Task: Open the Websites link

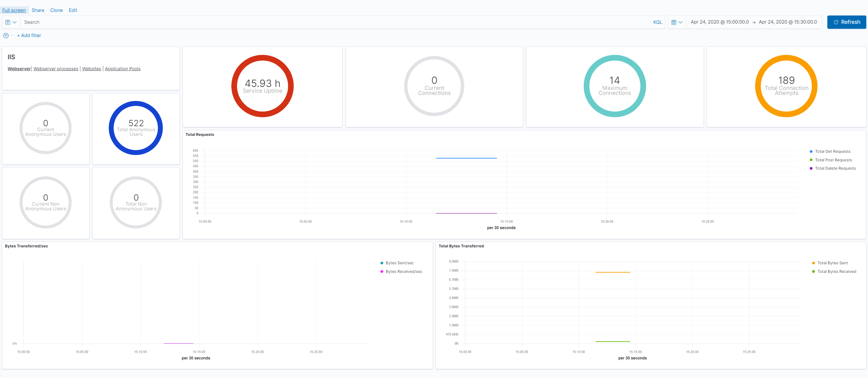Action: coord(91,68)
